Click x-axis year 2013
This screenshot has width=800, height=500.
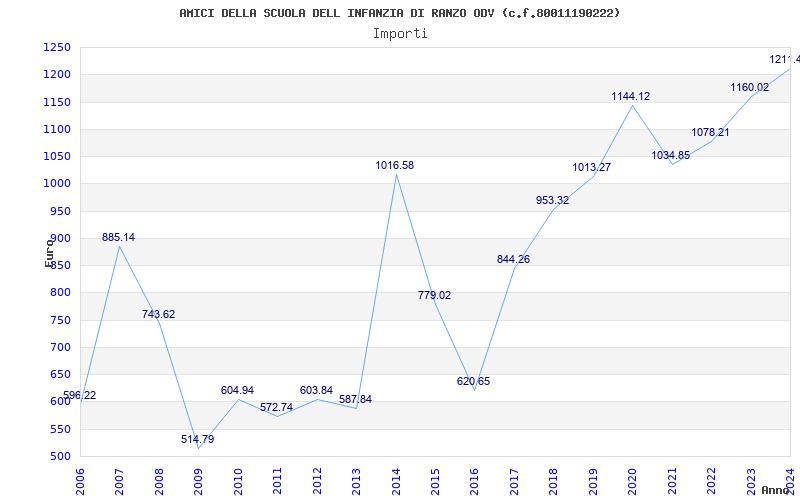tap(356, 482)
